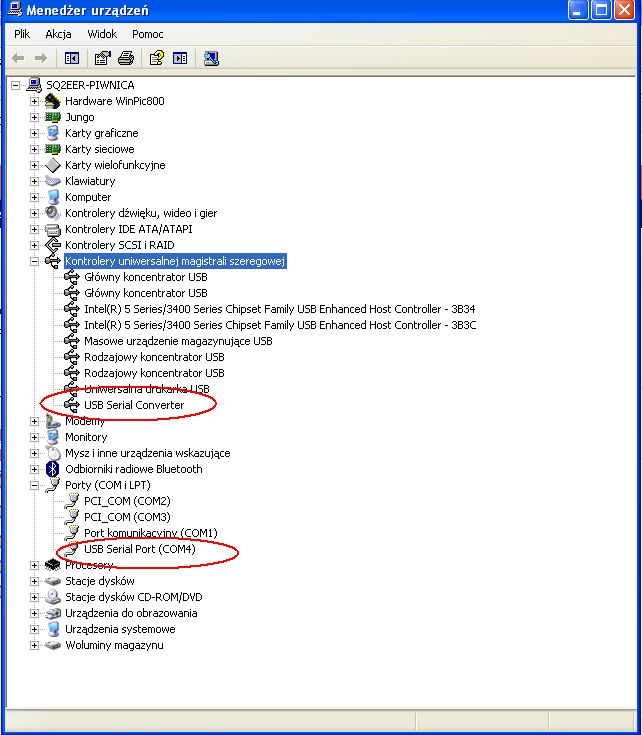Expand the Karty sieciowe category

(35, 149)
